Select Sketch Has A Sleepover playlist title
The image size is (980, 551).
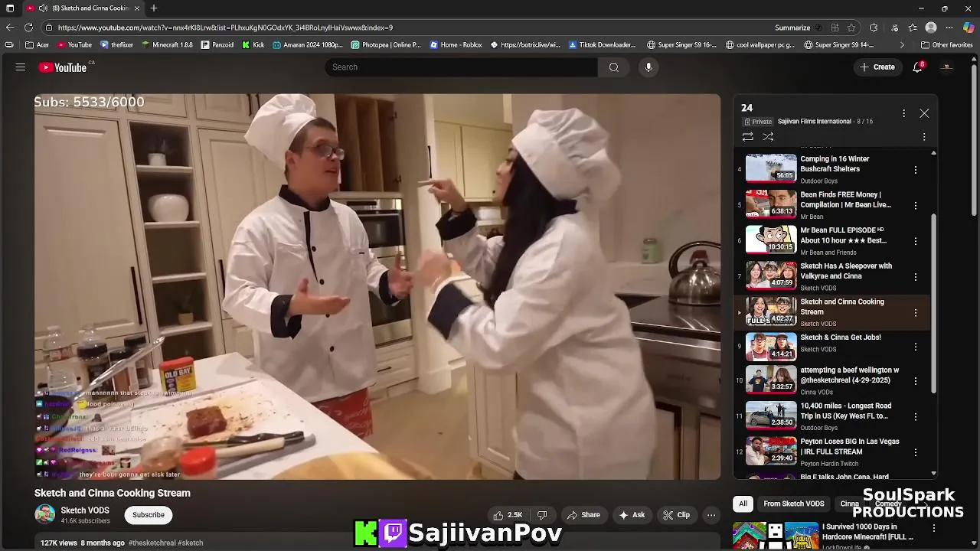846,271
